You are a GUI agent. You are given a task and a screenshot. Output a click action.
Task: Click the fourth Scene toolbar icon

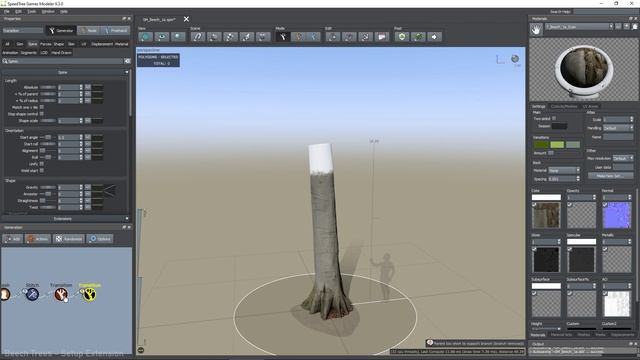[x=247, y=37]
